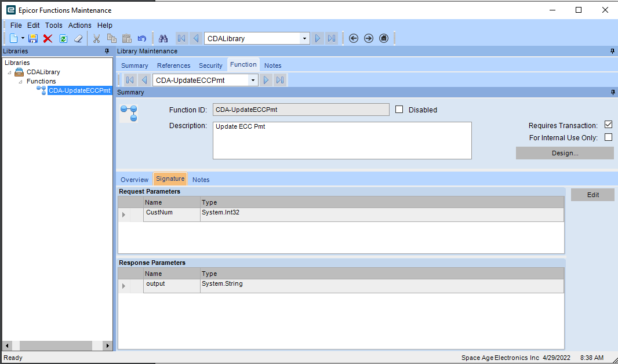This screenshot has height=364, width=618.
Task: Go to next function navigation arrow
Action: (266, 80)
